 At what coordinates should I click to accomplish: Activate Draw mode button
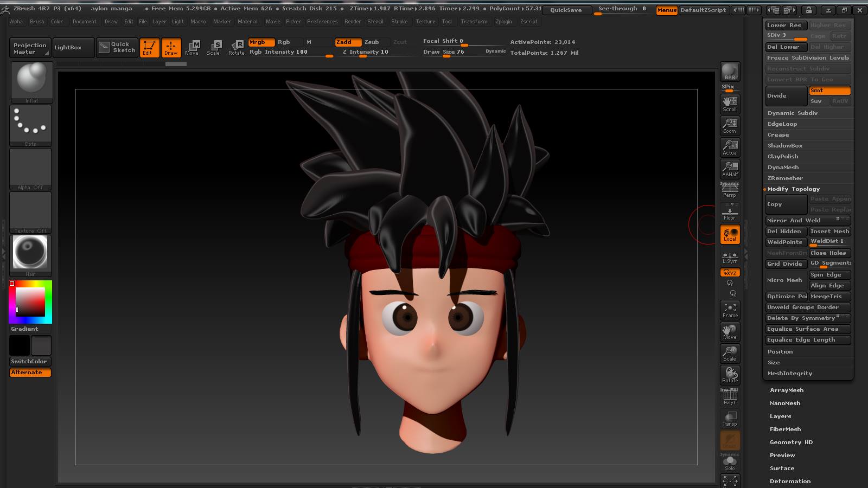(x=171, y=48)
